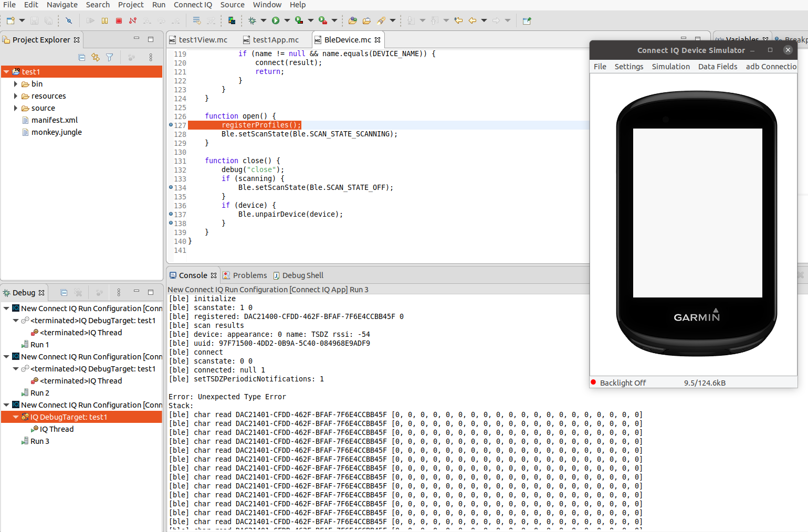Open the Run menu
The height and width of the screenshot is (532, 808).
[159, 5]
